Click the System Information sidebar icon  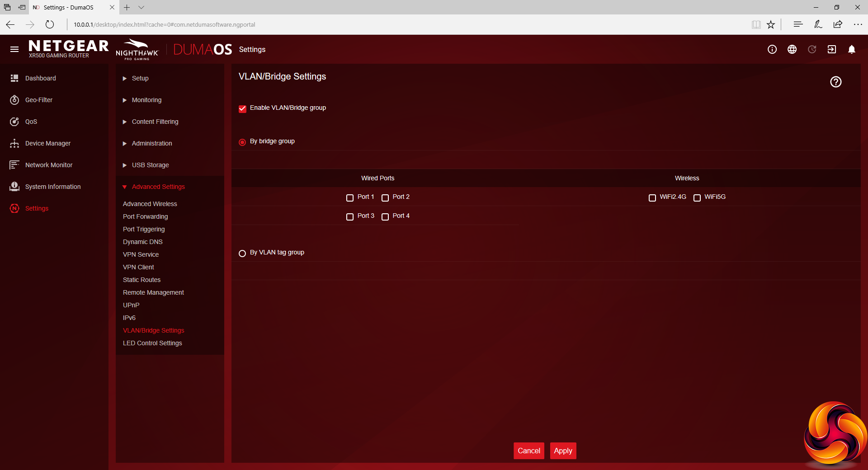(14, 187)
